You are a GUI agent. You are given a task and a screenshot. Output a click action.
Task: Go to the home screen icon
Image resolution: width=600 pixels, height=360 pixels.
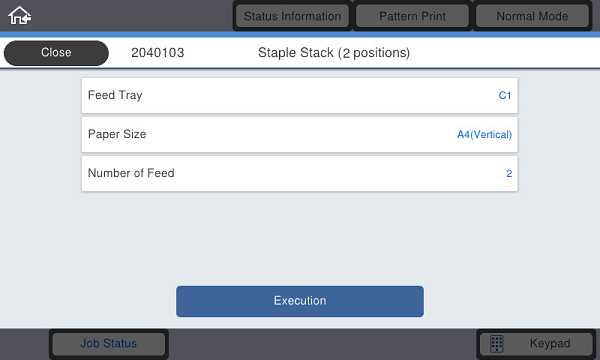[x=20, y=16]
